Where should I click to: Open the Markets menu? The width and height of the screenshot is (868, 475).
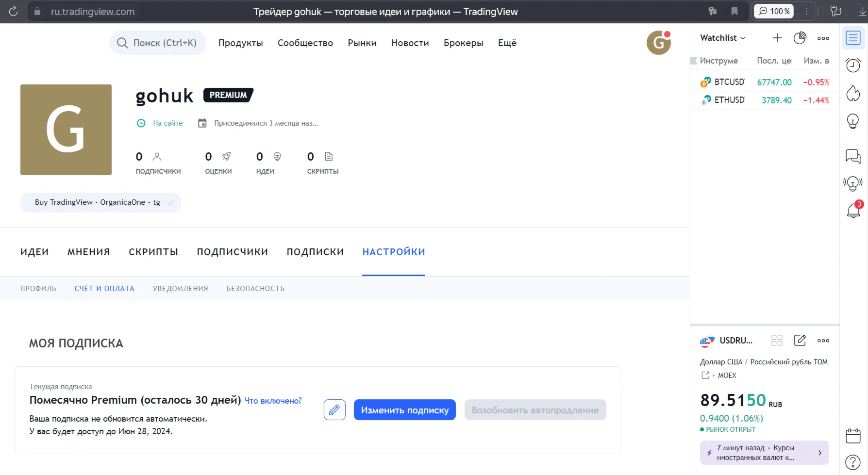click(362, 43)
